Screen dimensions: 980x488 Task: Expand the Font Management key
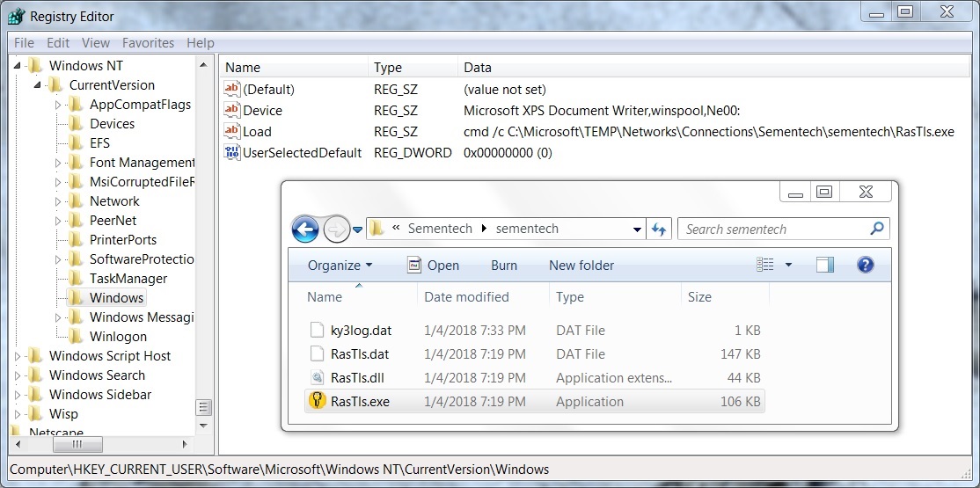pyautogui.click(x=58, y=163)
